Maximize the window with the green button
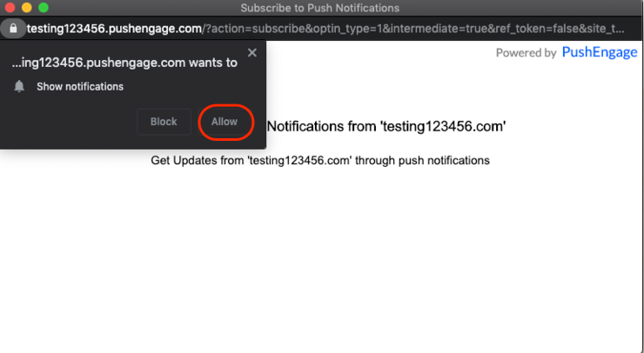Screen dimensions: 644x353 (x=44, y=7)
